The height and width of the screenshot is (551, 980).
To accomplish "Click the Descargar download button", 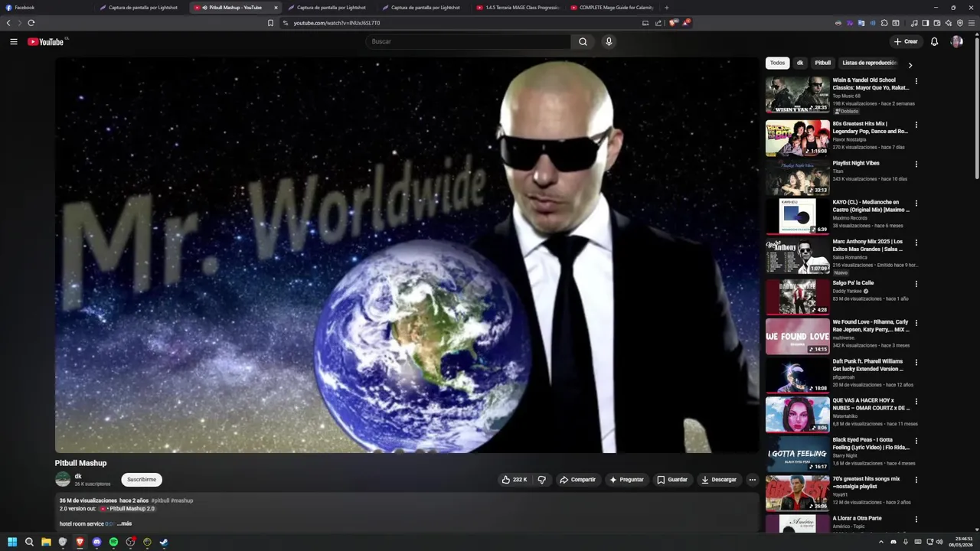I will click(x=719, y=480).
